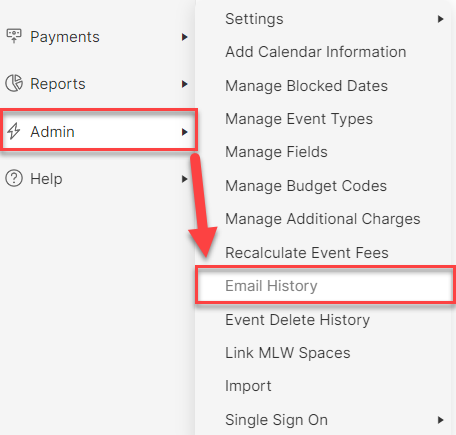Select Email History from Admin menu
This screenshot has height=435, width=456.
point(325,286)
